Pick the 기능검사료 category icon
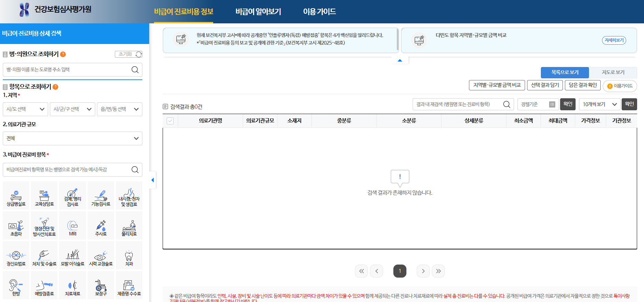Viewport: 644px width, 302px height. (101, 195)
